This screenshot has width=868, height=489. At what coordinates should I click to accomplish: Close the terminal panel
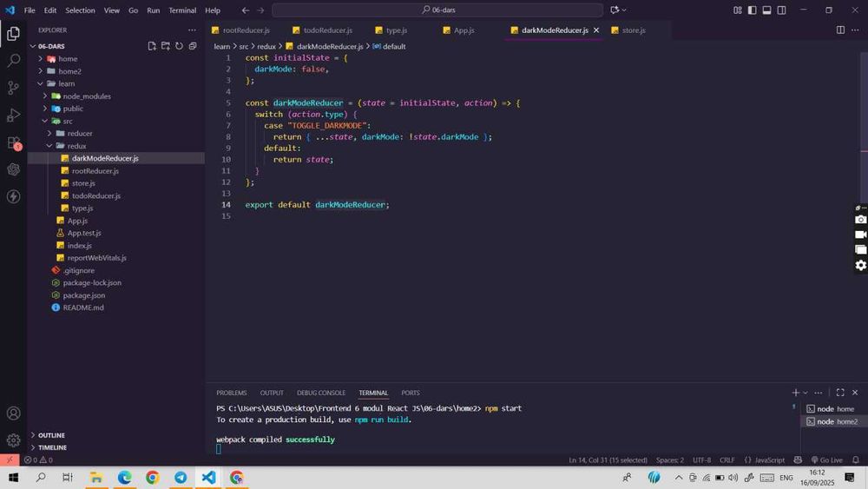(855, 393)
